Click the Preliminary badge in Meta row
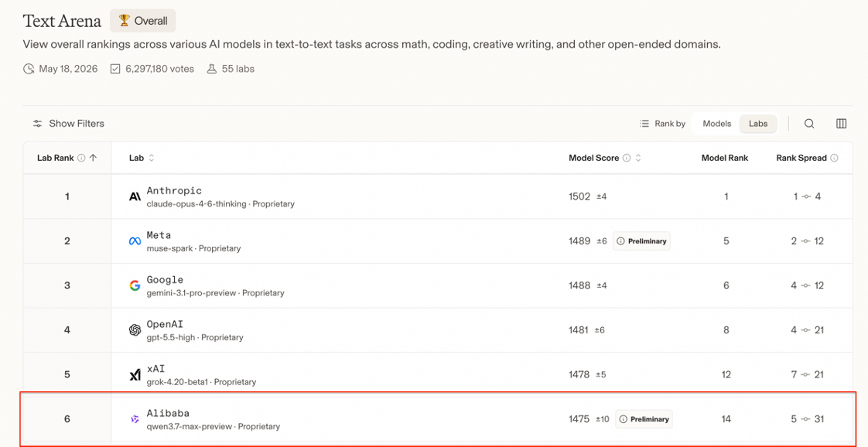868x447 pixels. [x=641, y=241]
